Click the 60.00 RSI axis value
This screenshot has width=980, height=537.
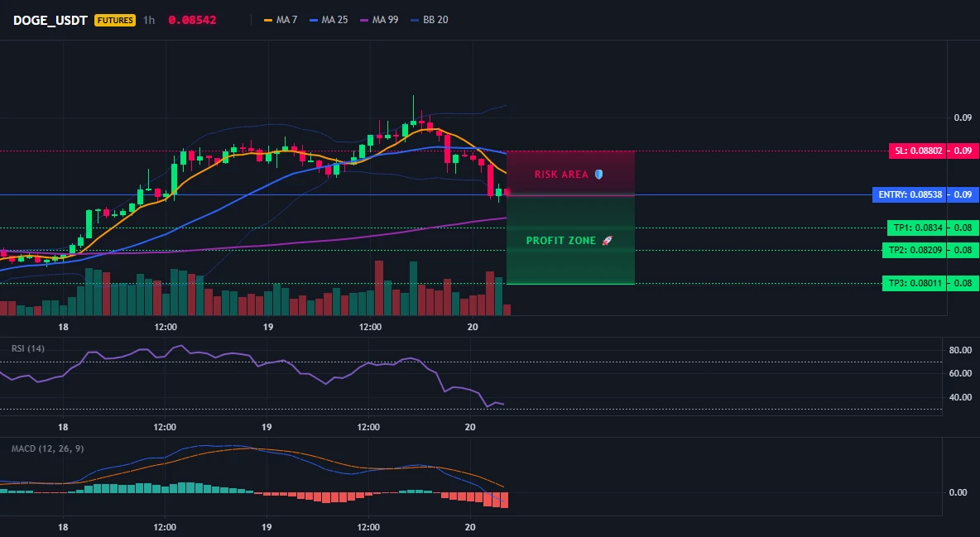960,373
